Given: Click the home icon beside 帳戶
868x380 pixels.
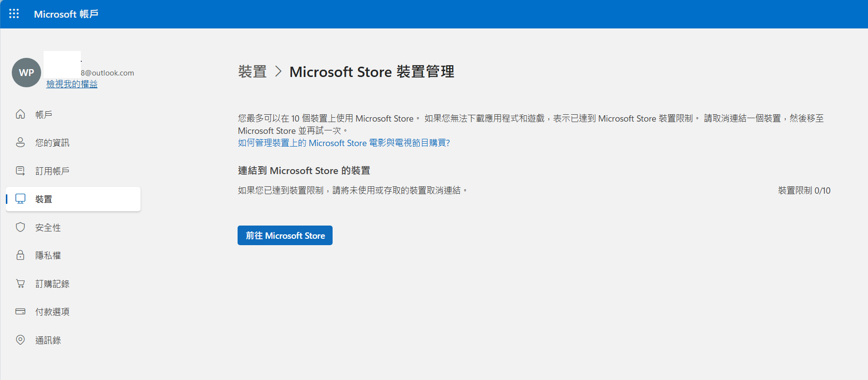Looking at the screenshot, I should click(20, 114).
